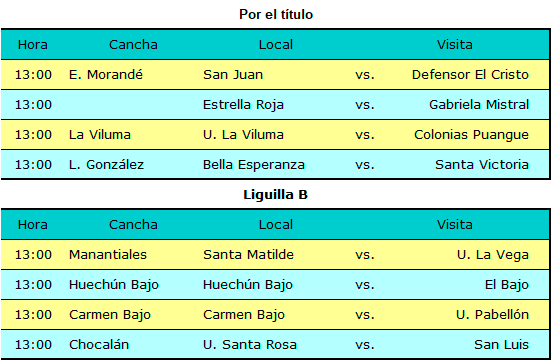Screen dimensions: 551x360
Task: Click Defensor El Cristo team name
Action: click(x=470, y=75)
